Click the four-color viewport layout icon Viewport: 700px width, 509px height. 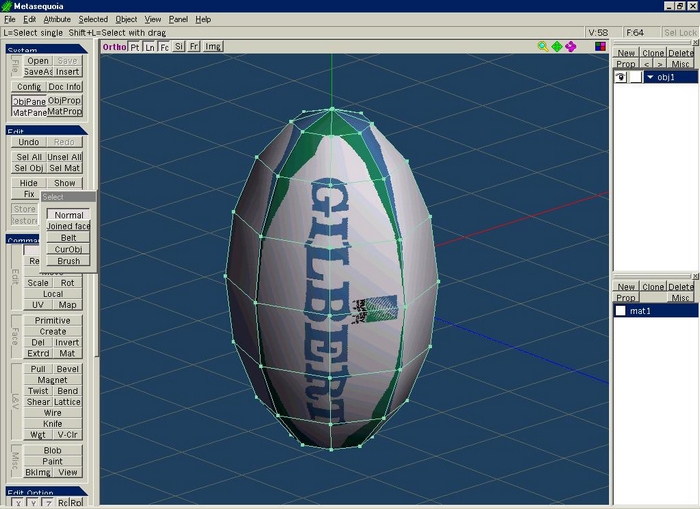(x=600, y=46)
